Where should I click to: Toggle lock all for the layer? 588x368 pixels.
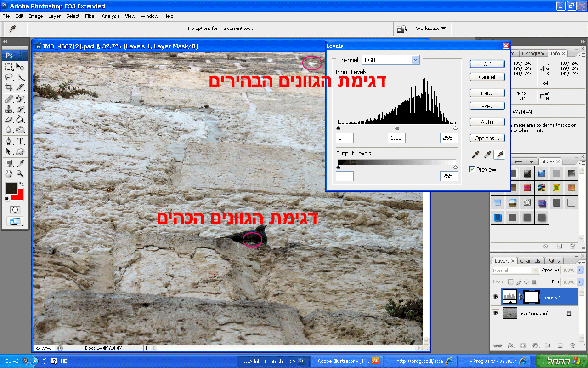tap(534, 282)
